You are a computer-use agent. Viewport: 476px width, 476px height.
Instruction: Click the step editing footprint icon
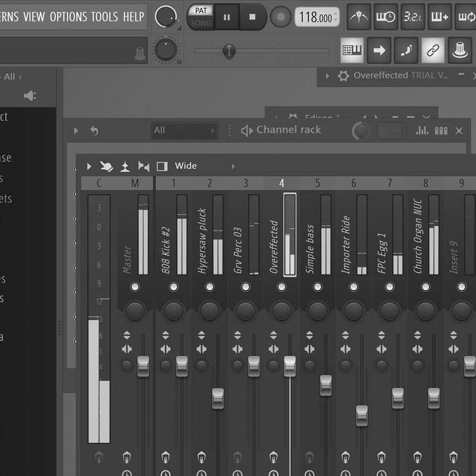pyautogui.click(x=406, y=51)
